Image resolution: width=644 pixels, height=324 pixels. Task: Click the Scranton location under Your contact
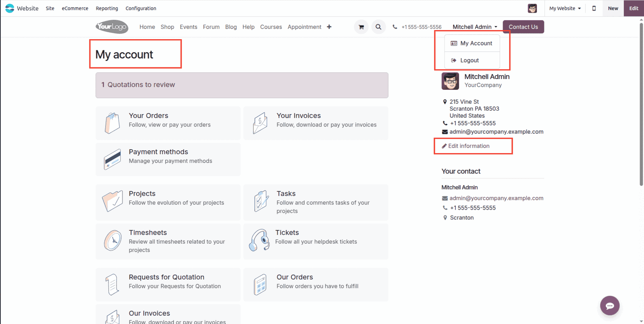click(x=462, y=218)
